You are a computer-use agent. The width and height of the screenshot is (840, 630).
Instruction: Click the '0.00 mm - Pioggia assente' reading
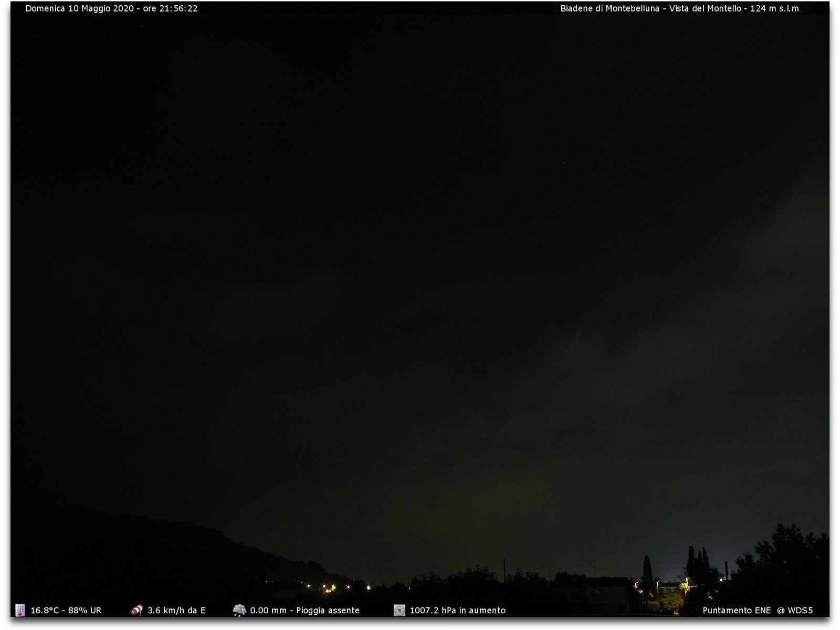click(x=305, y=611)
